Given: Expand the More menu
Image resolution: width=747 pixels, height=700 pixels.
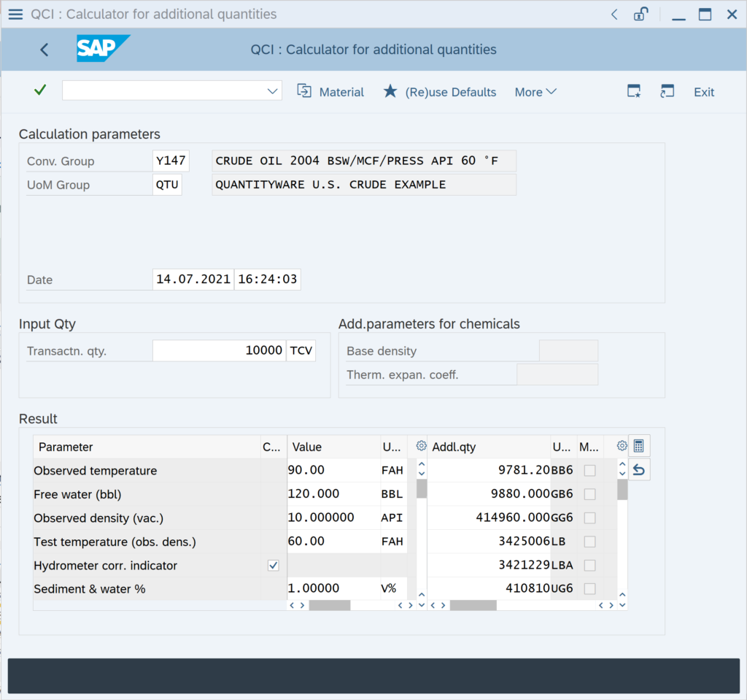Looking at the screenshot, I should coord(535,91).
